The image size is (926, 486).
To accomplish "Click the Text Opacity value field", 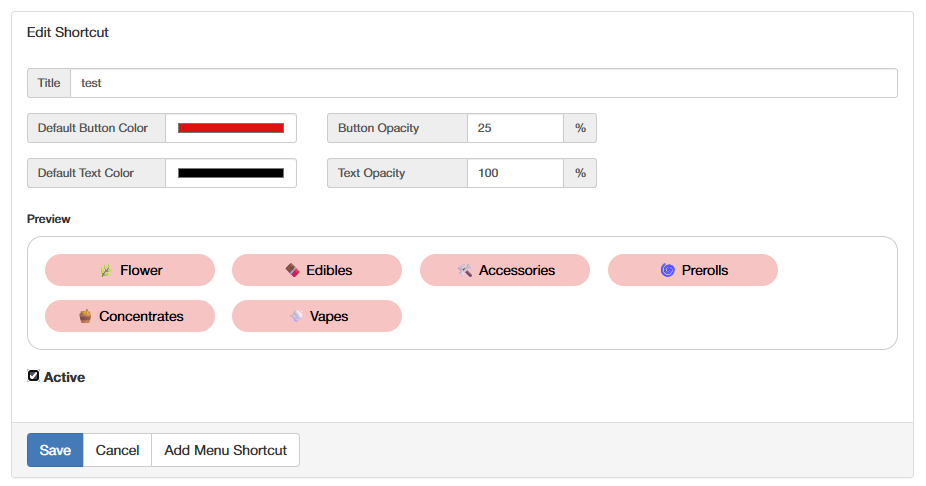I will click(x=515, y=173).
